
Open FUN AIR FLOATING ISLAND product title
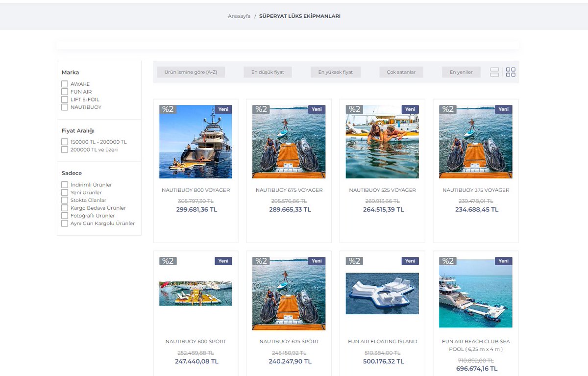point(382,342)
